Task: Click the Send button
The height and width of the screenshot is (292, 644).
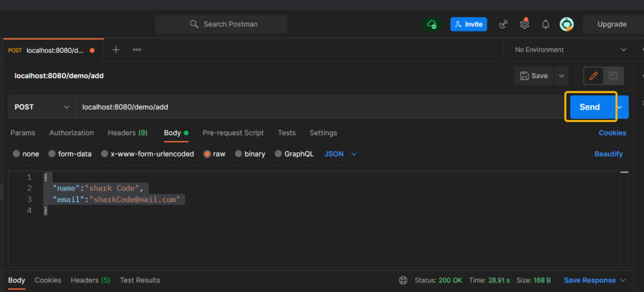Action: pyautogui.click(x=590, y=107)
